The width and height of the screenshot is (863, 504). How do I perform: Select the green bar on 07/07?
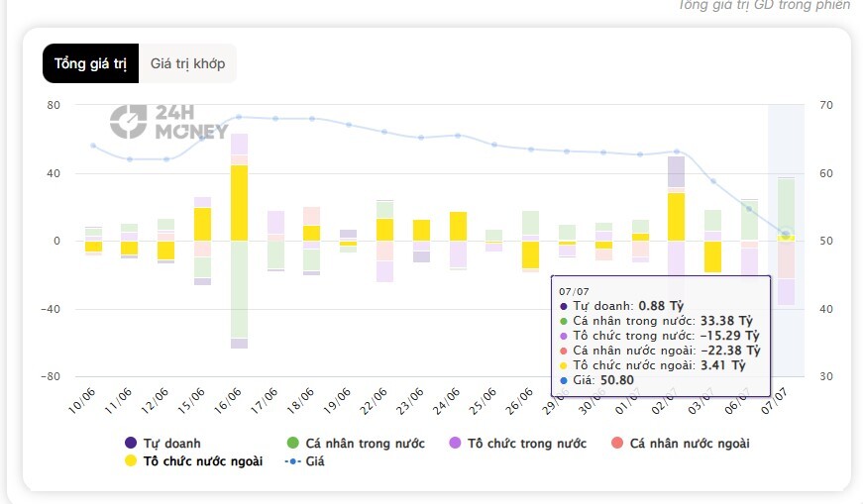point(786,207)
